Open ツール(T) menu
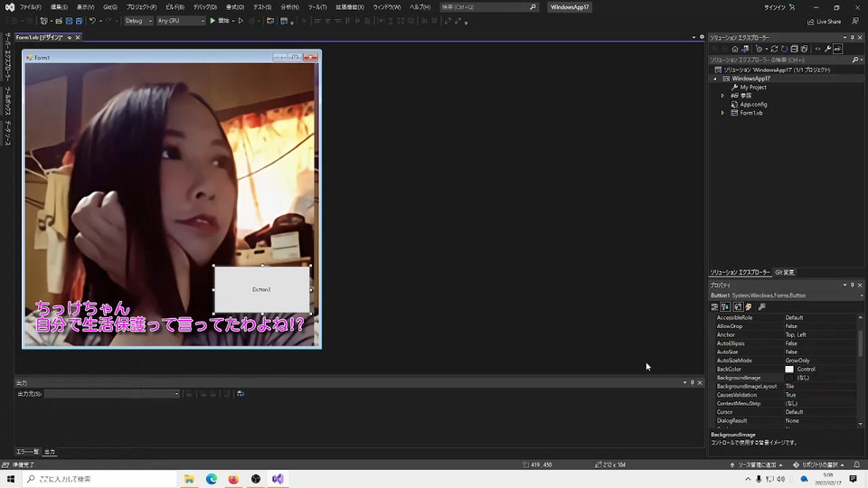Screen dimensions: 868x488 [x=317, y=7]
